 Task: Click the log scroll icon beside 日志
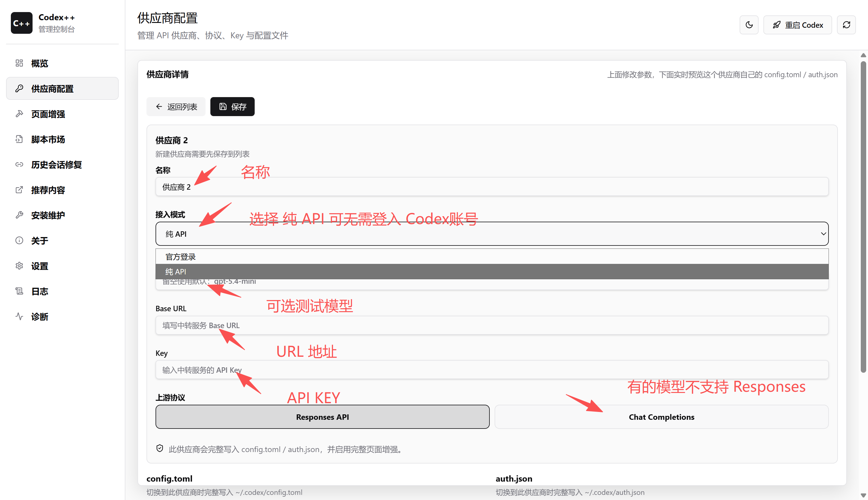coord(19,291)
